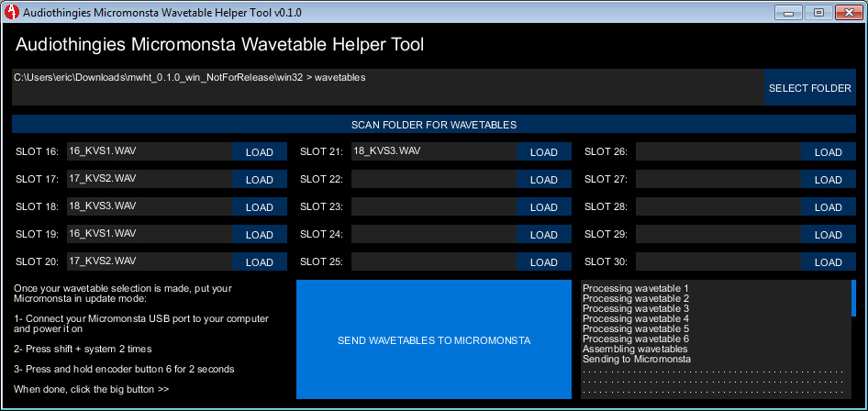Image resolution: width=868 pixels, height=411 pixels.
Task: Select the empty slot 28 filename field
Action: [x=718, y=206]
